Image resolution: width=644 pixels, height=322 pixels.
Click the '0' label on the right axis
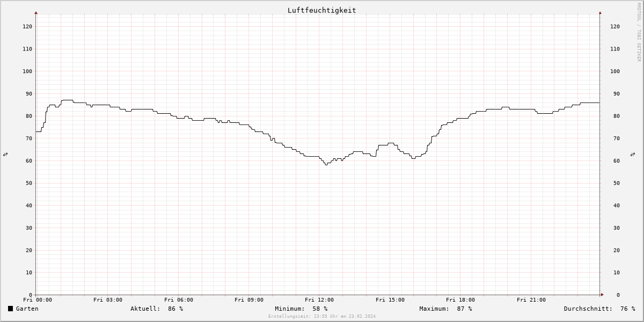click(x=618, y=295)
